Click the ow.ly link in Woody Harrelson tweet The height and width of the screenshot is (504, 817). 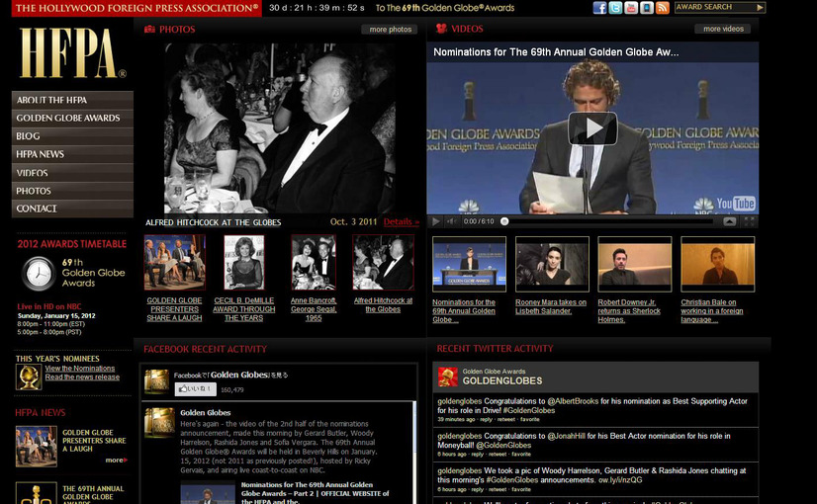[620, 480]
